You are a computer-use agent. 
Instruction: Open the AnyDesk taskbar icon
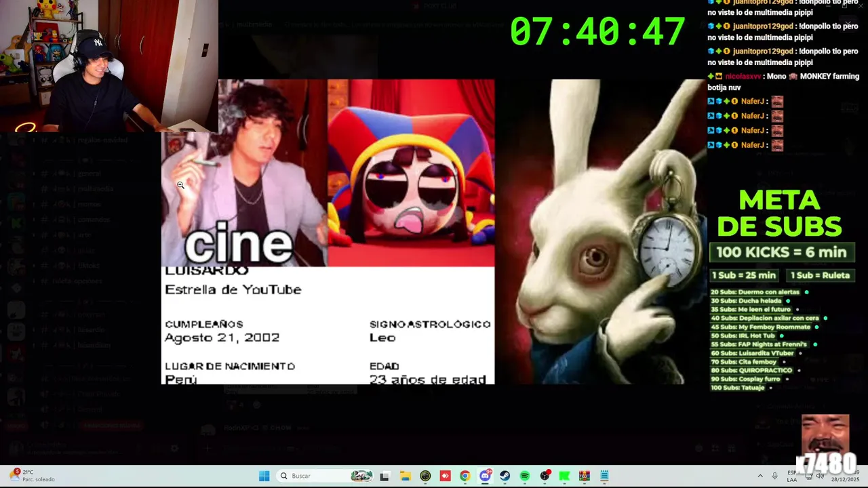point(445,476)
